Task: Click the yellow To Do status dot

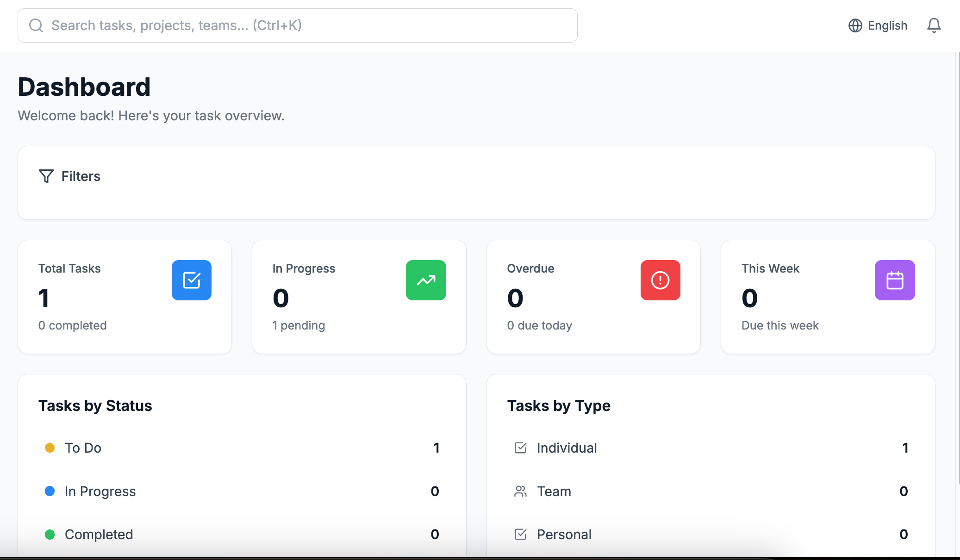Action: (50, 448)
